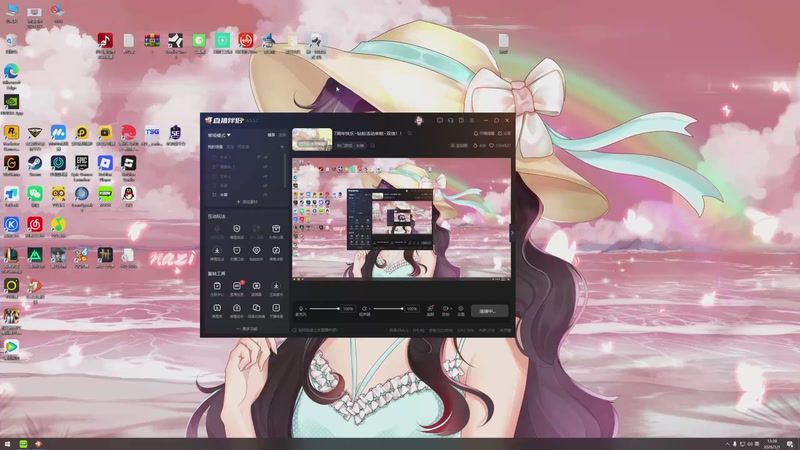Open the speaker device dropdown arrow
Viewport: 800px width, 450px height.
369,309
